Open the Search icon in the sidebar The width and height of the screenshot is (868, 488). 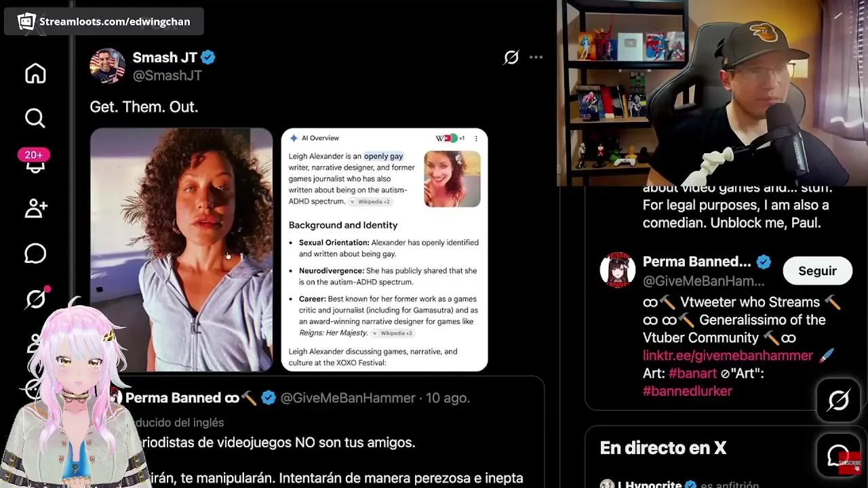pos(35,118)
